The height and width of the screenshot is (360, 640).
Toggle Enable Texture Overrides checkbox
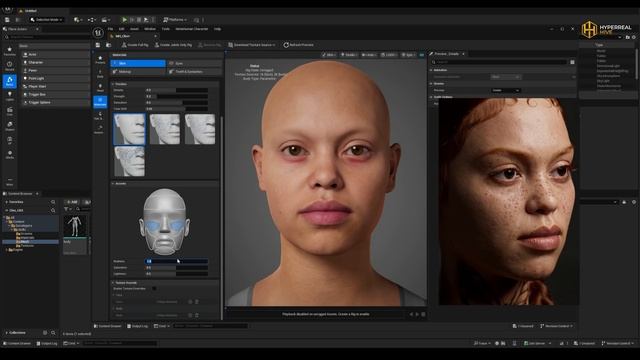pyautogui.click(x=154, y=289)
